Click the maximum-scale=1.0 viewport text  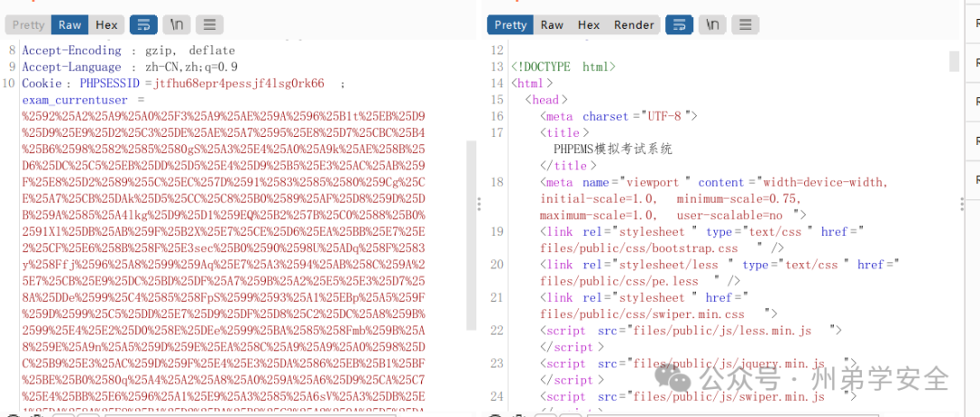[599, 216]
